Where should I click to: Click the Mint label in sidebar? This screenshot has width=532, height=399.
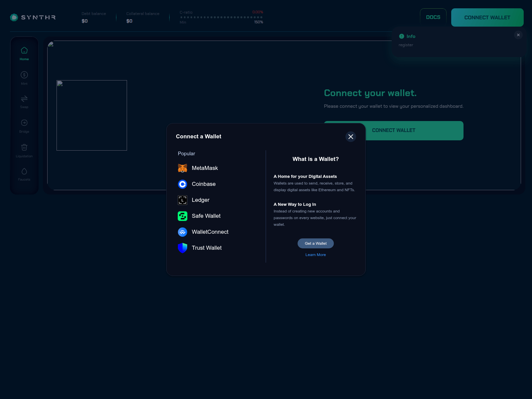(x=24, y=84)
